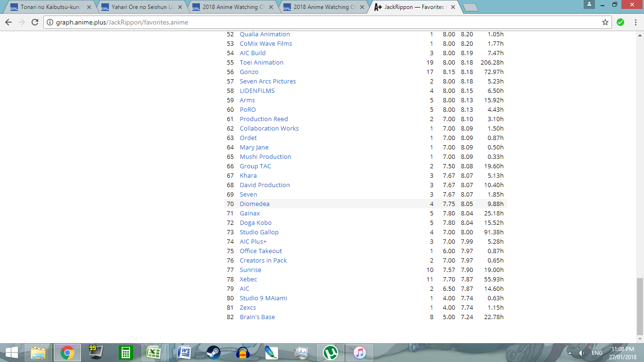644x362 pixels.
Task: Open Chrome's three-dot menu
Action: pyautogui.click(x=635, y=22)
